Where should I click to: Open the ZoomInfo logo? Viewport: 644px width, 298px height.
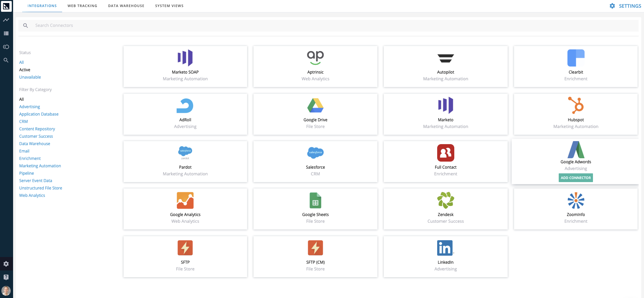(576, 201)
